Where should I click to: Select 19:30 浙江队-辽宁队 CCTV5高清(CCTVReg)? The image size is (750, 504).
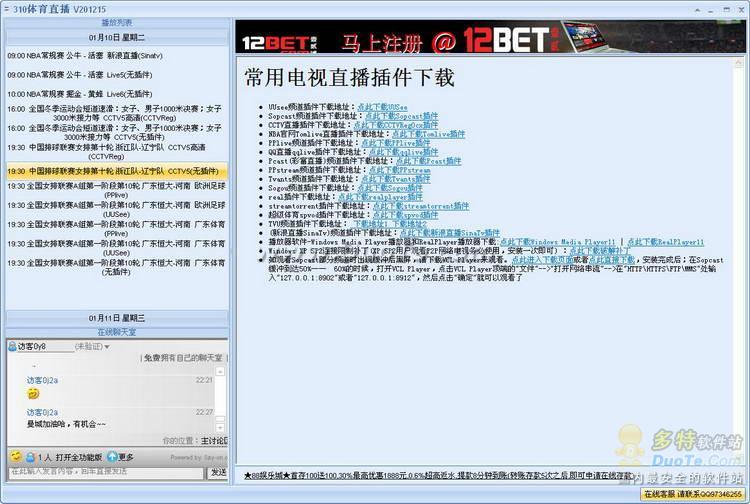pos(117,152)
